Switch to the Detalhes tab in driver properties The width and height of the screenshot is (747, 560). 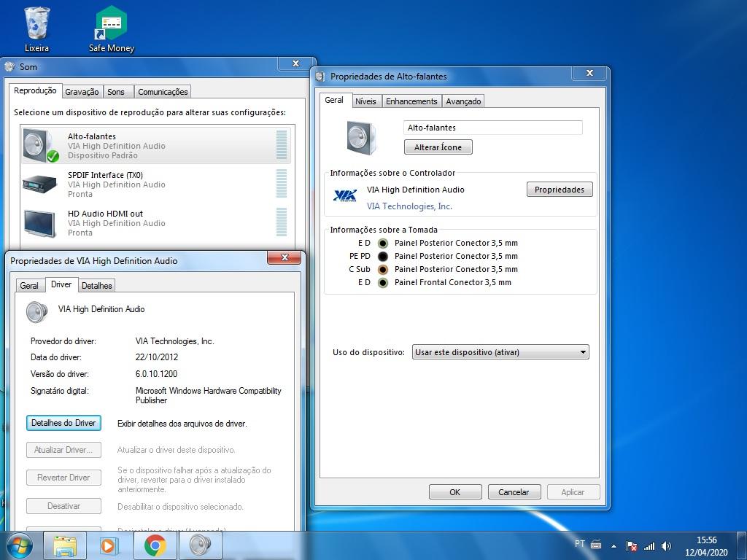[x=96, y=285]
